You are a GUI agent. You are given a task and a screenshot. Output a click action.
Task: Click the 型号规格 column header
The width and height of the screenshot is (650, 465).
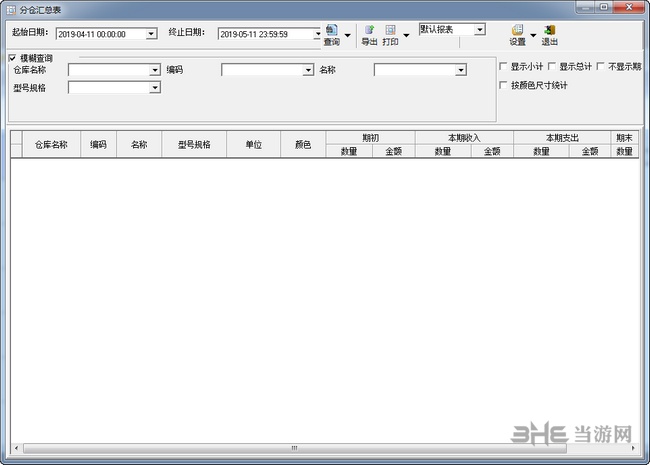tap(194, 144)
